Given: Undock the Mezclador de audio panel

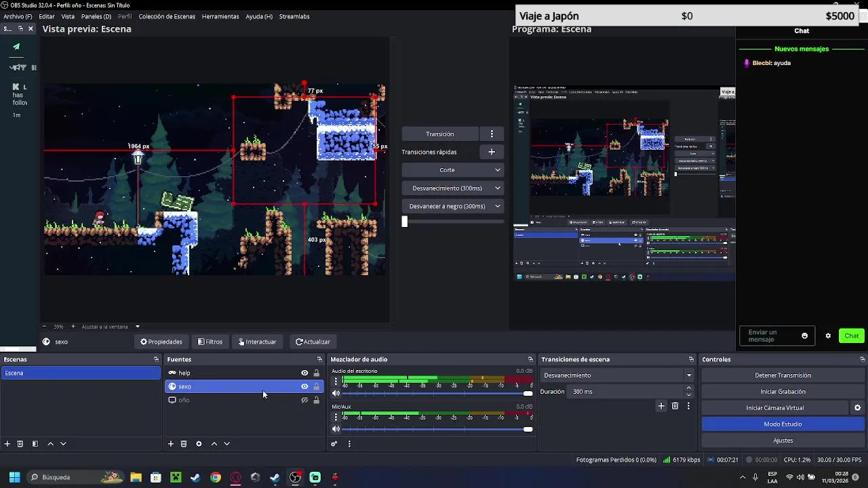Looking at the screenshot, I should 530,359.
